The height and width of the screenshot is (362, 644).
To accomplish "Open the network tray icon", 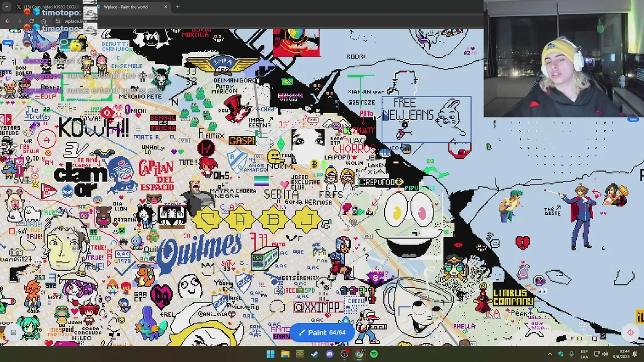I will 597,354.
